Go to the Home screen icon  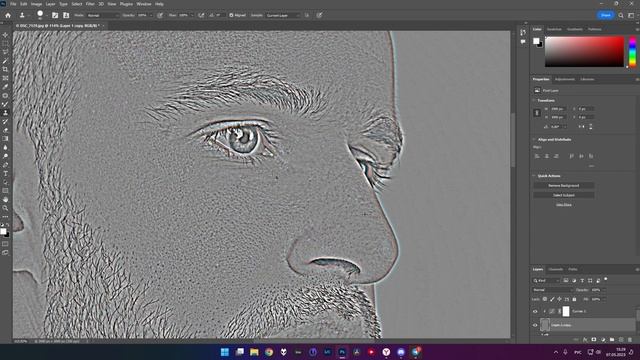[x=8, y=15]
